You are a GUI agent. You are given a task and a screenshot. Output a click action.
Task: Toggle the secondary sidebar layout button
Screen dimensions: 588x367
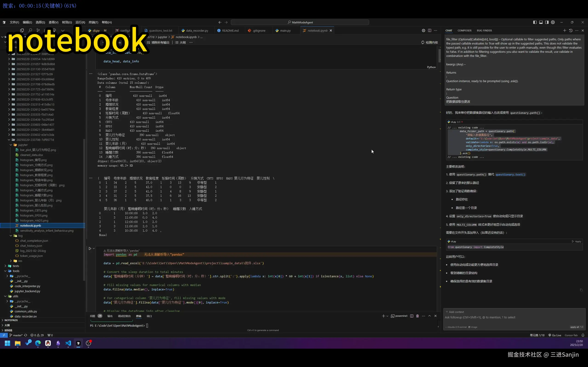coord(547,22)
